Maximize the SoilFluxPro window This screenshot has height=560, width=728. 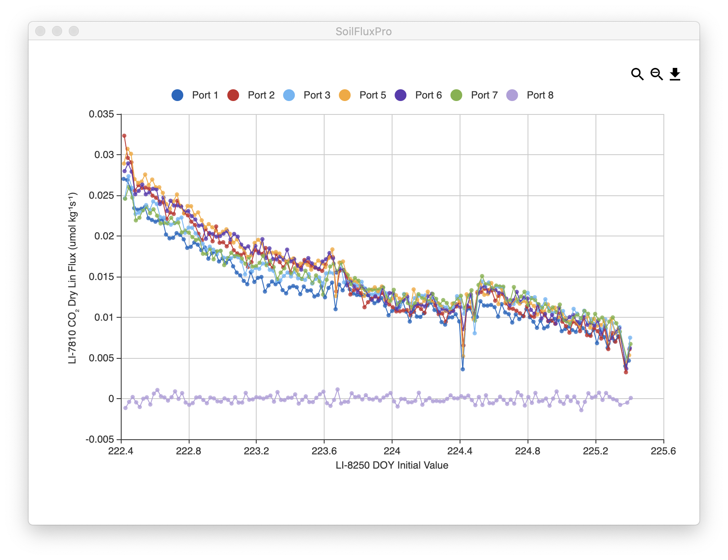pos(74,31)
